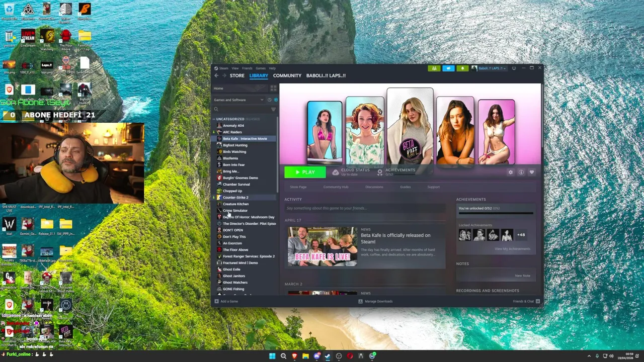The image size is (644, 362).
Task: Toggle ready-to-play filter button in library
Action: (275, 100)
